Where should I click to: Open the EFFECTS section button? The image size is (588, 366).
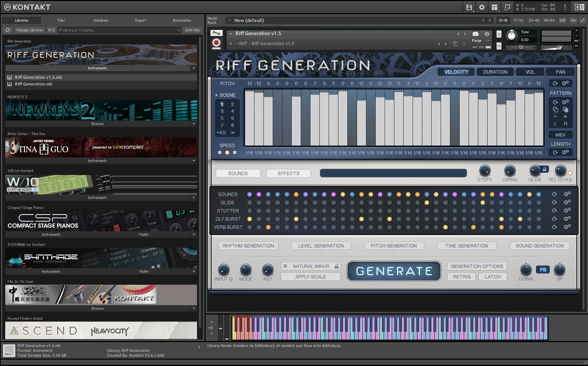pyautogui.click(x=288, y=173)
